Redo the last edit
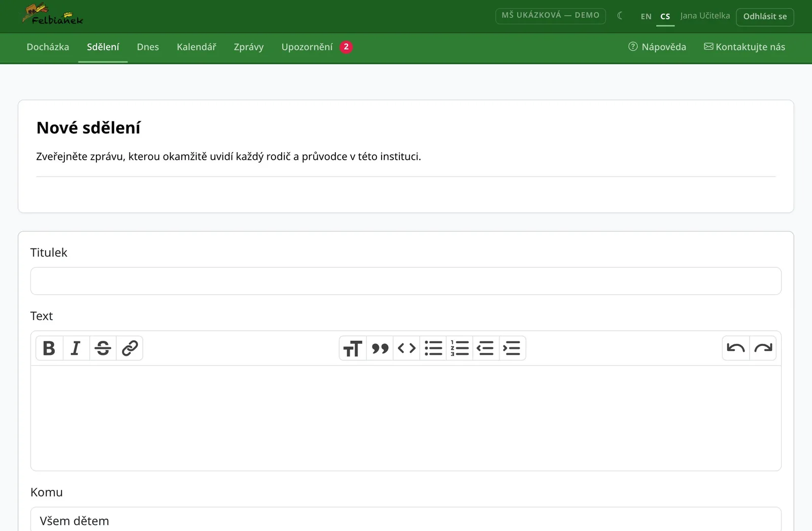812x531 pixels. point(763,348)
